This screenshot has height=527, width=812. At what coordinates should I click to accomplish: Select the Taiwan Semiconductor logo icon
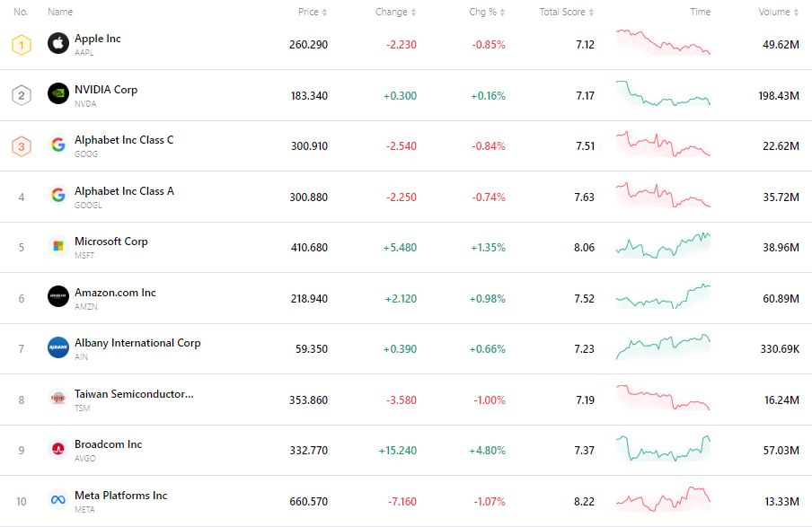coord(58,399)
